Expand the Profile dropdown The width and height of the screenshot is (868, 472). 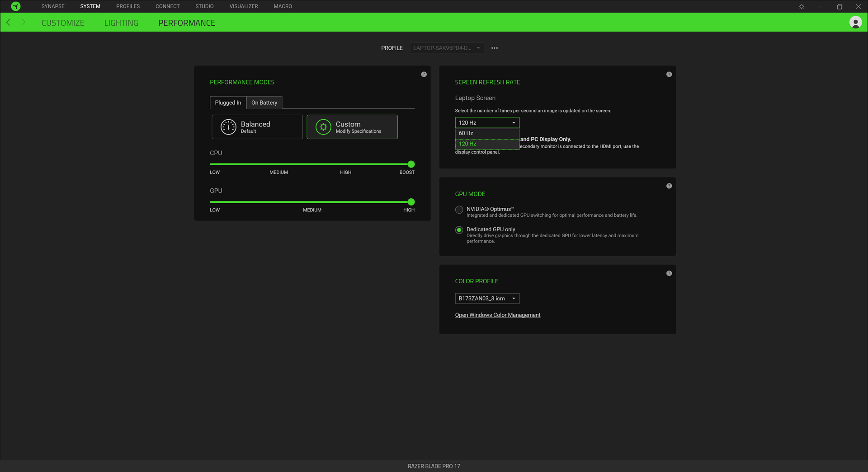(x=447, y=48)
